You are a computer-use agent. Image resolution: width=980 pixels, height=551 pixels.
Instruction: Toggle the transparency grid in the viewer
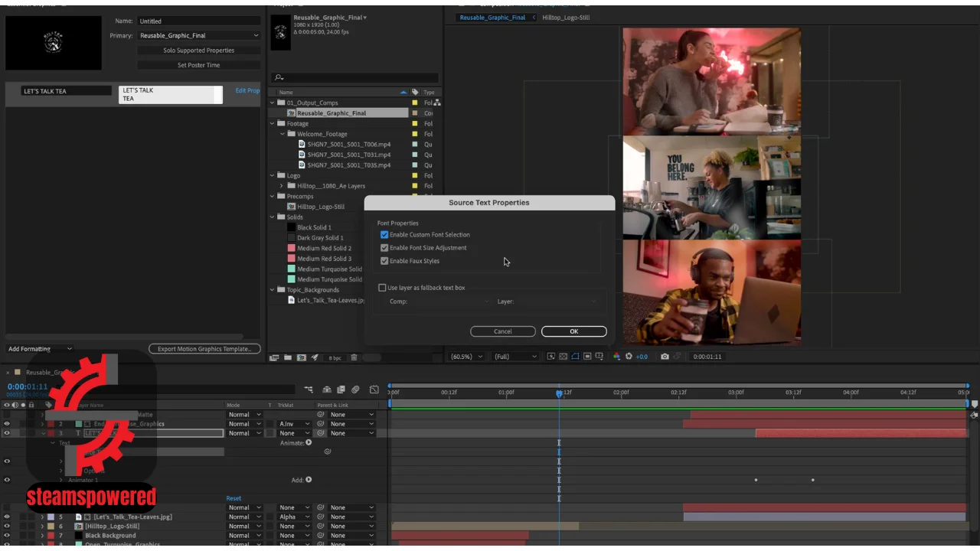[563, 357]
